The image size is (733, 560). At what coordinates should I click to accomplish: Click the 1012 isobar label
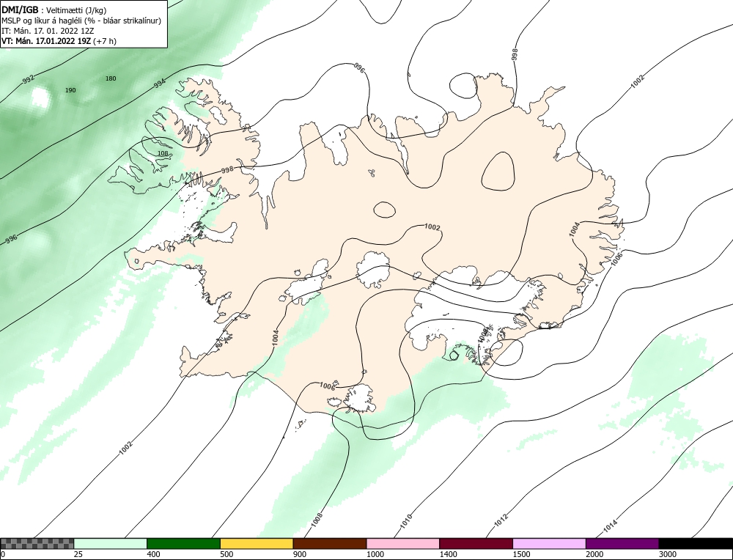[501, 520]
